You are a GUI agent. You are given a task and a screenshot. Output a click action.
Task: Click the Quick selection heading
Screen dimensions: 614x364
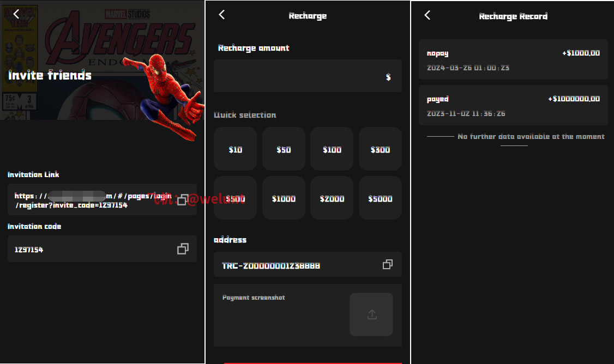coord(245,115)
